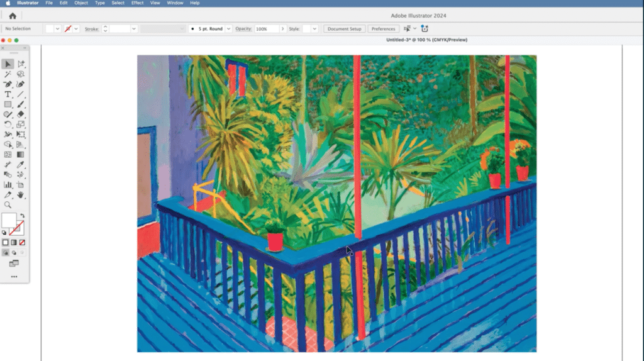Adjust stroke weight stepper arrows
Viewport: 644px width, 361px height.
pos(105,29)
